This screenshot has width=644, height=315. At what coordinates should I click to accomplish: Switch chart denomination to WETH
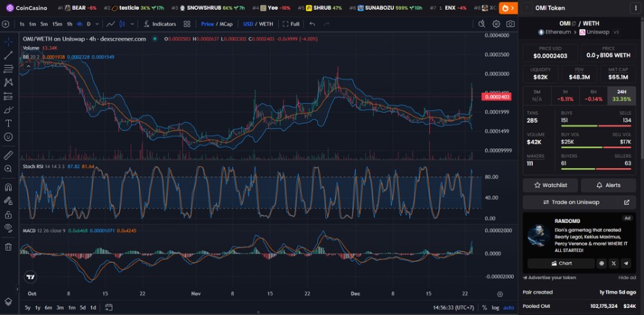coord(267,24)
